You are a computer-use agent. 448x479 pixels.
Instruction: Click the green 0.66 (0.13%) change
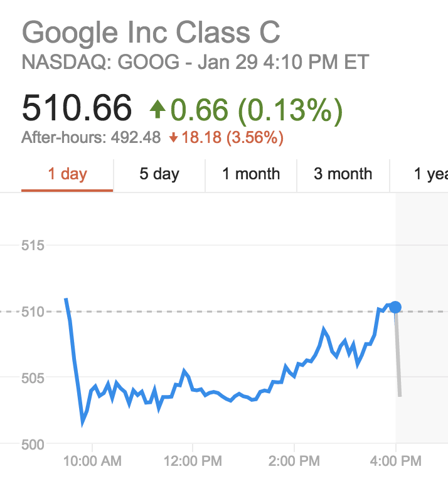tap(257, 110)
